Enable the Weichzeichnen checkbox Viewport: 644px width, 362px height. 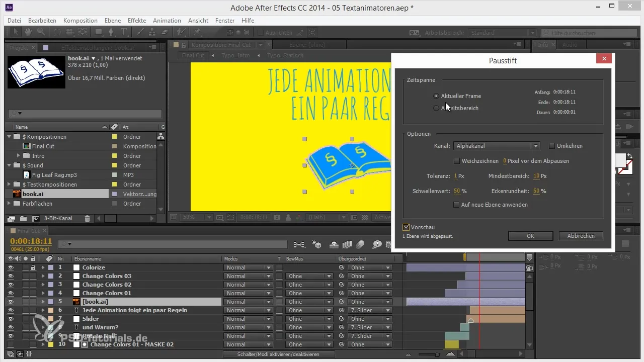click(x=457, y=161)
